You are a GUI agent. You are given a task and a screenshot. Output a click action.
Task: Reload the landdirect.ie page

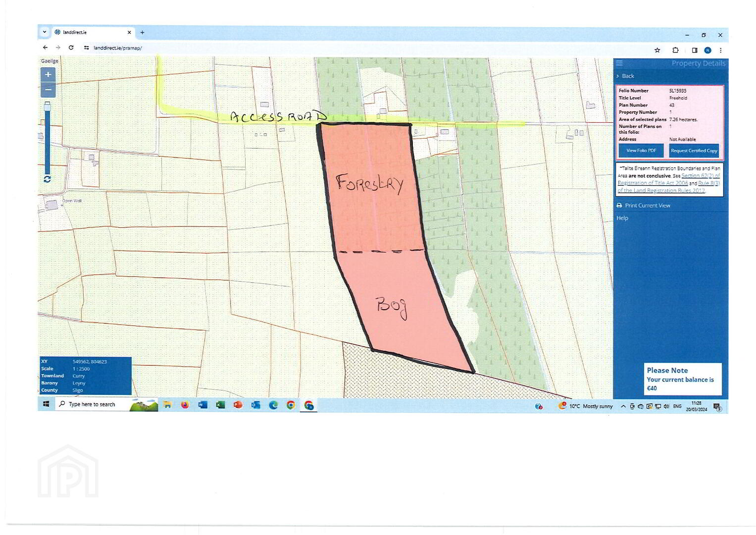[71, 48]
